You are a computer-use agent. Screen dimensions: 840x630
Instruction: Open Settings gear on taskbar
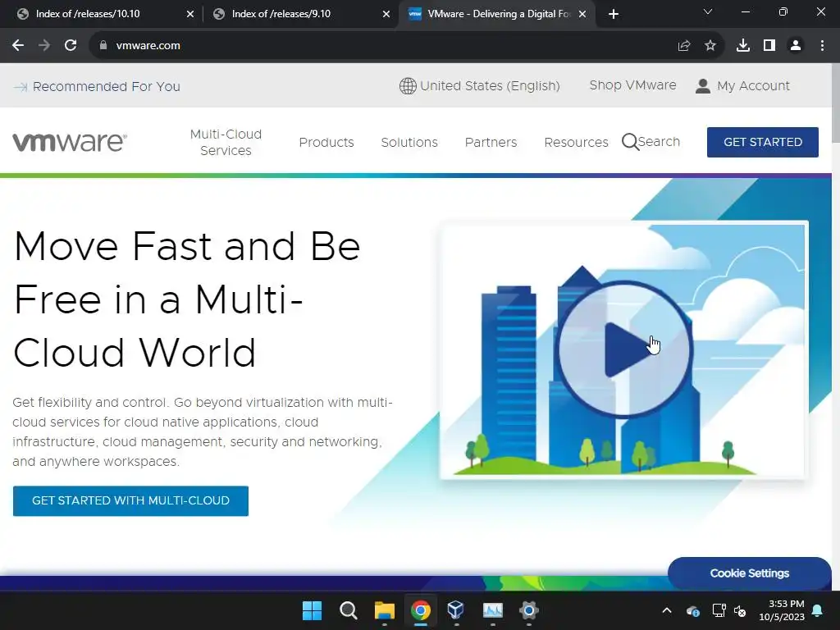pyautogui.click(x=528, y=610)
